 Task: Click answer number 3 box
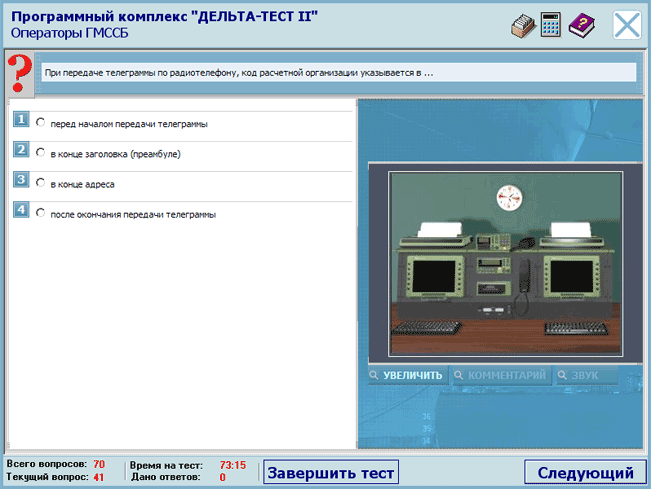[x=20, y=180]
